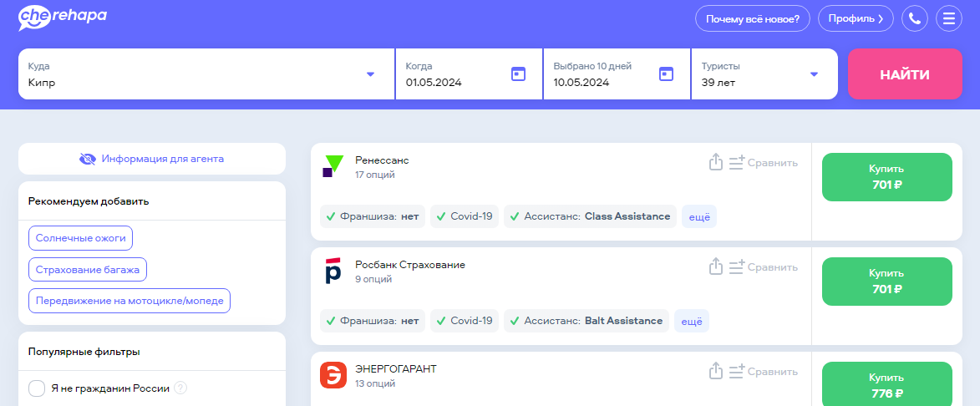The height and width of the screenshot is (406, 980).
Task: Add Страхование багажа option
Action: coord(88,269)
